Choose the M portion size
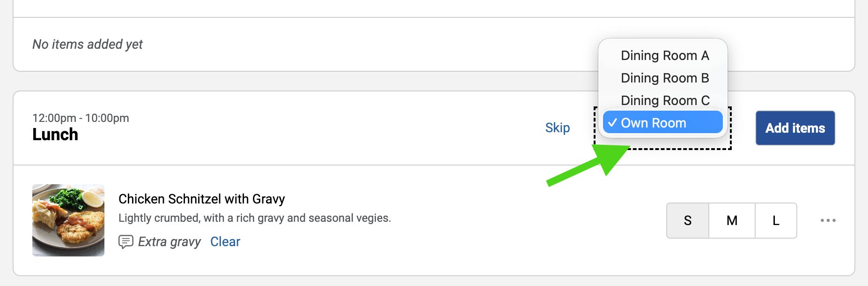Viewport: 868px width, 286px height. pyautogui.click(x=732, y=220)
